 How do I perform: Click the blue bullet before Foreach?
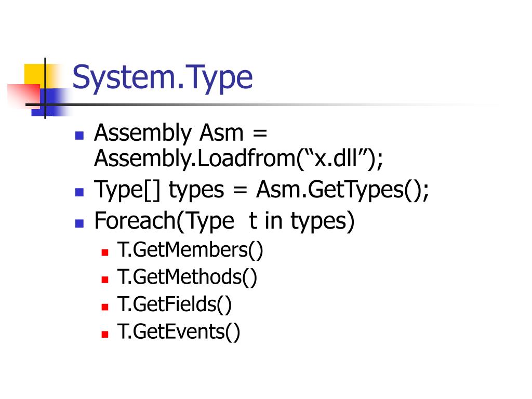[79, 223]
